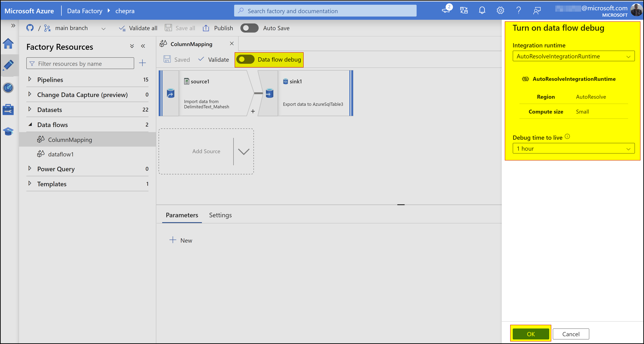Click the plus icon to add resource

coord(142,63)
